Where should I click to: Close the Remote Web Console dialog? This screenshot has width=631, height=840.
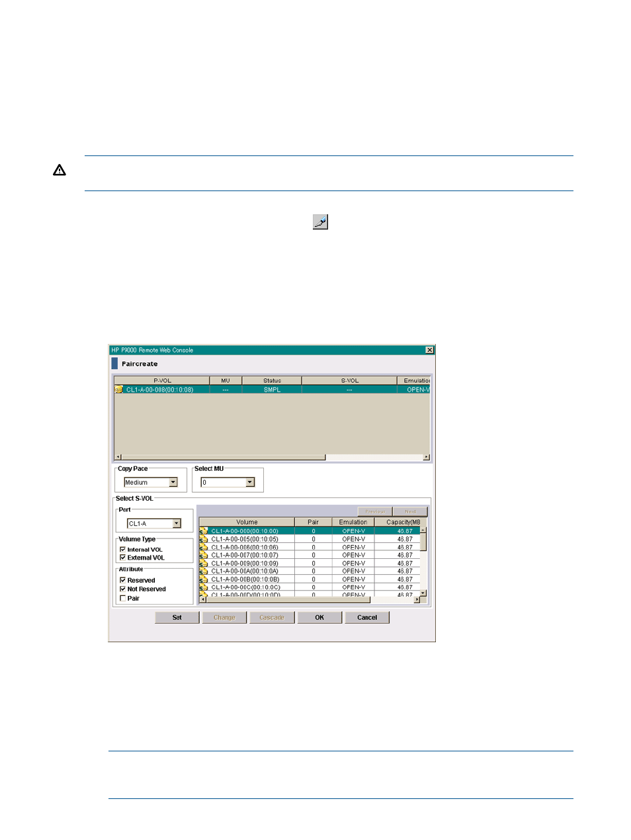tap(429, 350)
